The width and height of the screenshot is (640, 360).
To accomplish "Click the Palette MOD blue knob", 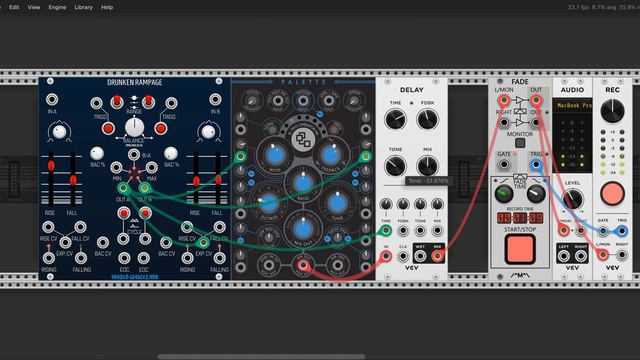I will (x=276, y=156).
